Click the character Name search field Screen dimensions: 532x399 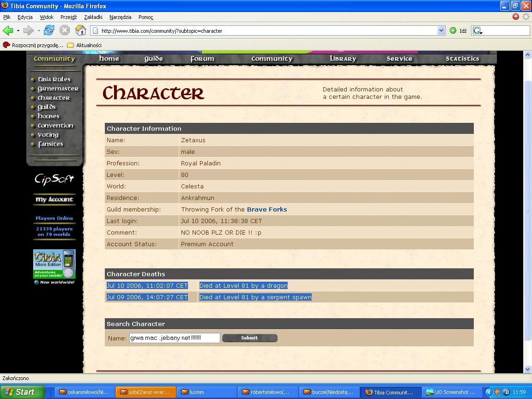[175, 338]
